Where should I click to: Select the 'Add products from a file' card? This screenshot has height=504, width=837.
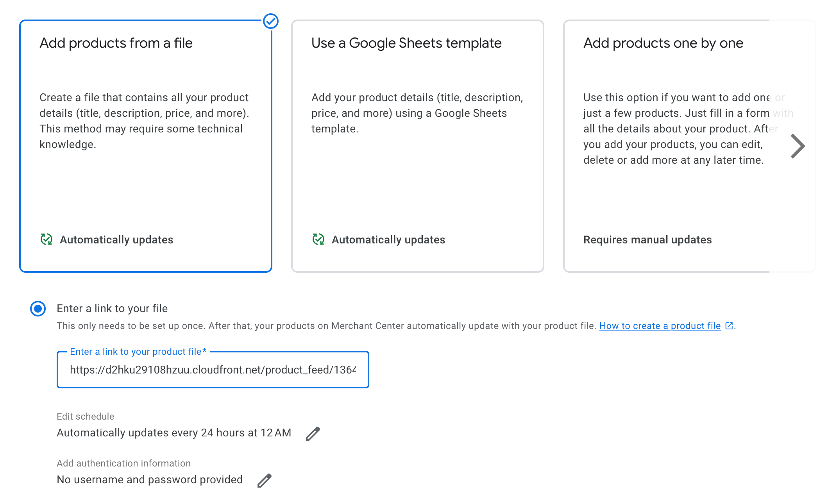[x=145, y=146]
